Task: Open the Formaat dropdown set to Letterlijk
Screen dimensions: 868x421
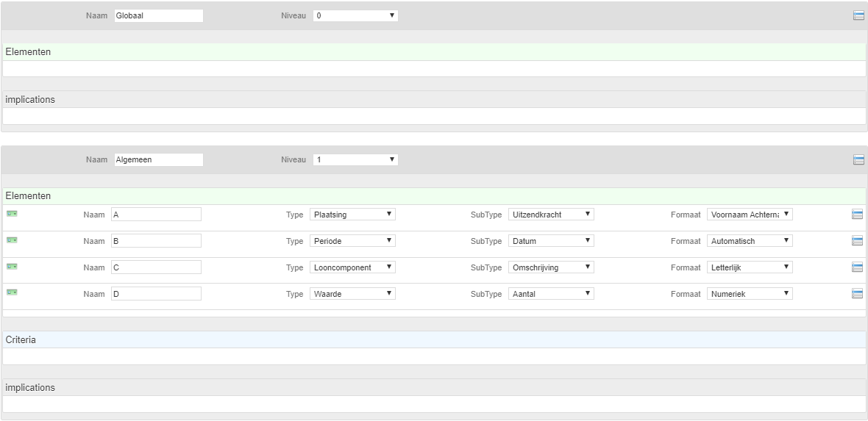Action: pyautogui.click(x=750, y=267)
